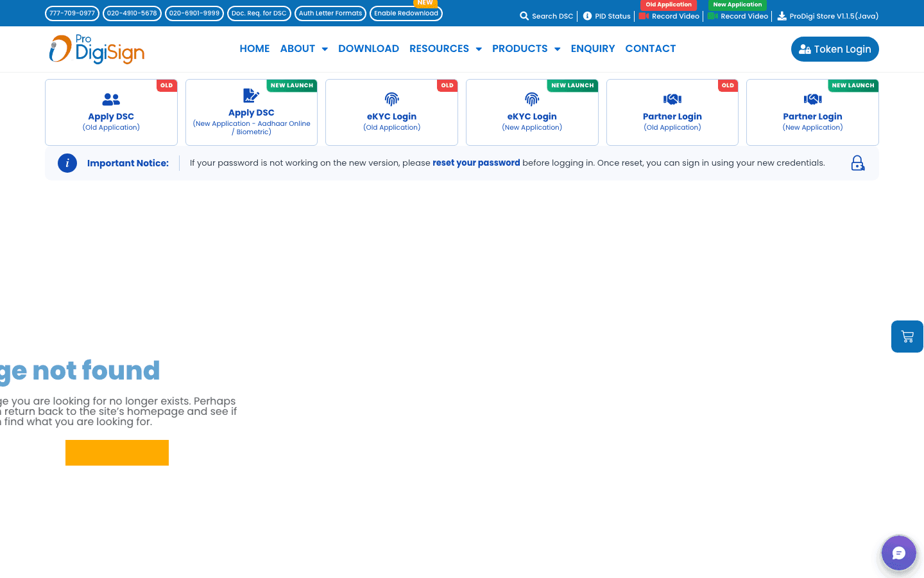Follow the reset your password link

pyautogui.click(x=476, y=163)
